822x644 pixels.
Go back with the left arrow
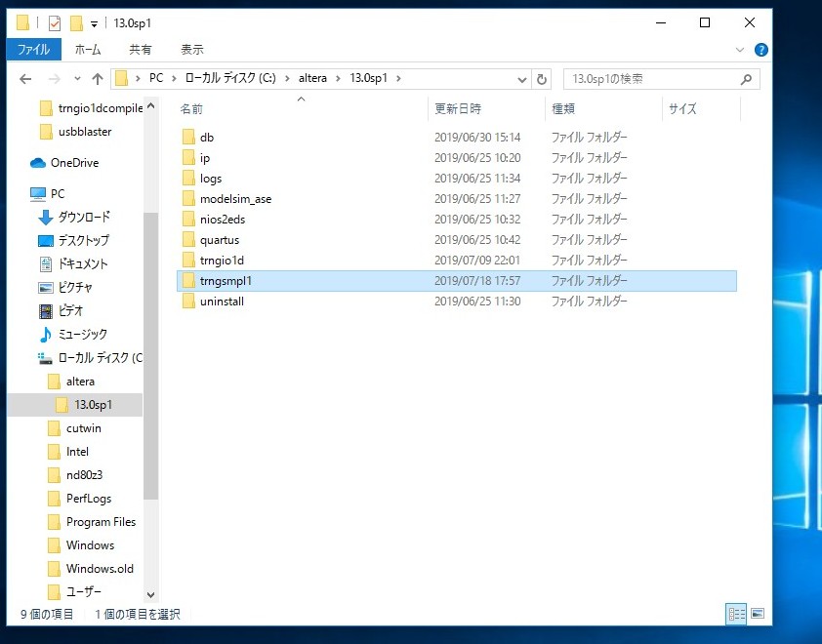point(25,79)
